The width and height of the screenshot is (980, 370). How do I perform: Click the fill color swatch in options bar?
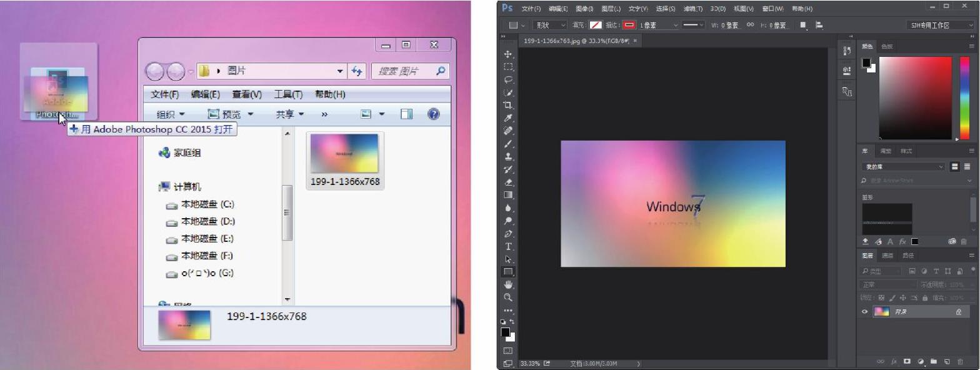(x=596, y=25)
